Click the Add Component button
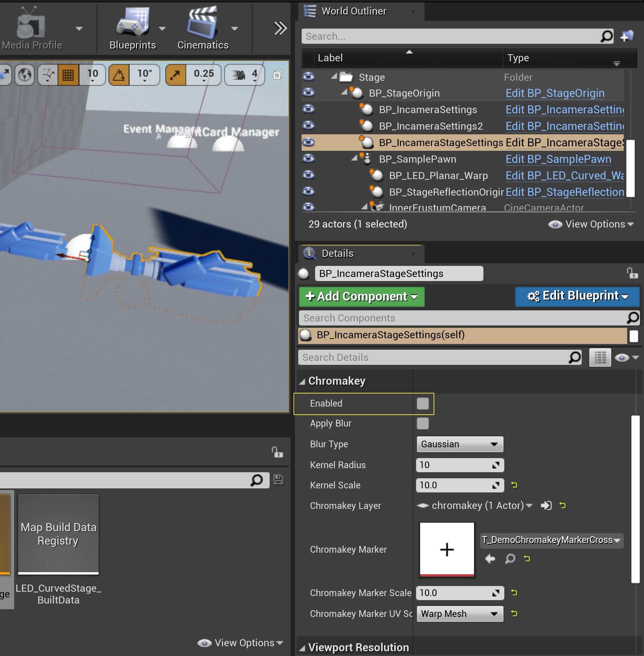 (361, 297)
